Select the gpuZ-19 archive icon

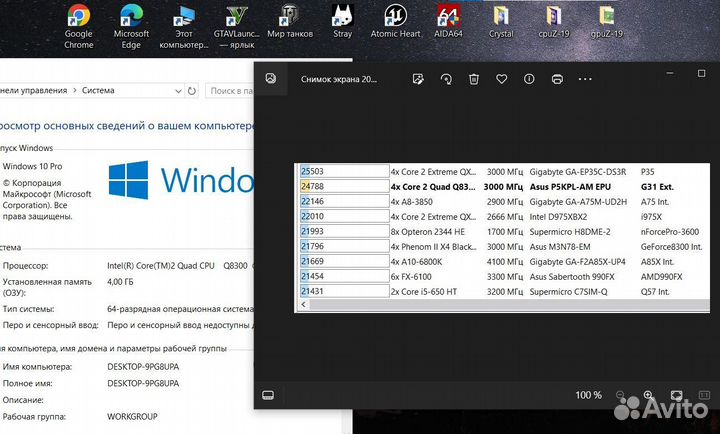point(607,22)
